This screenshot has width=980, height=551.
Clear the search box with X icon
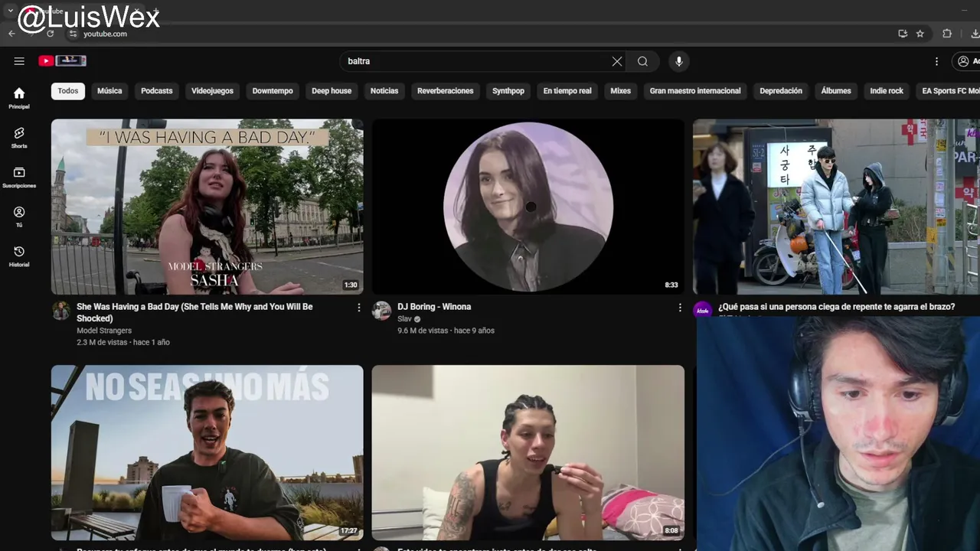(x=617, y=61)
